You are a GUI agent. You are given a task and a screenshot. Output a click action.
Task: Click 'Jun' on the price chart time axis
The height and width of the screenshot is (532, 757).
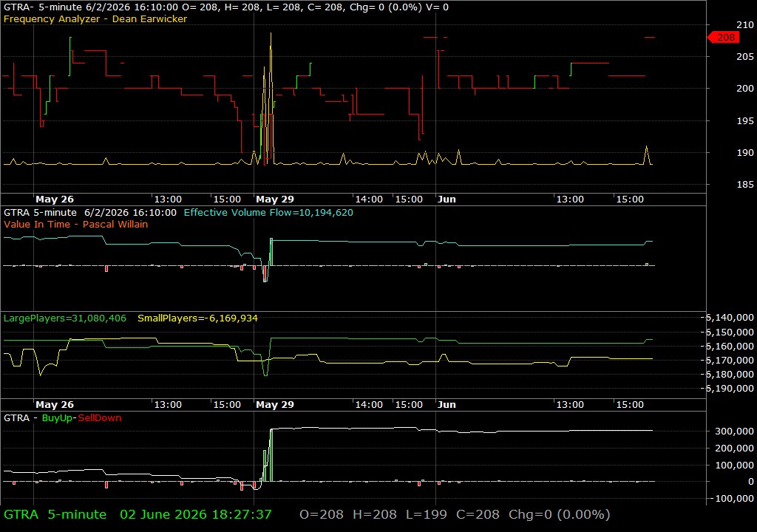(447, 199)
